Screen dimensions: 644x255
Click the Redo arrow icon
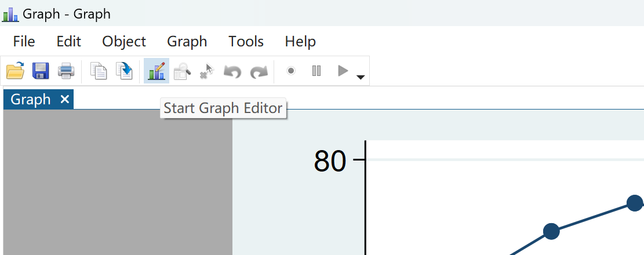(x=259, y=71)
